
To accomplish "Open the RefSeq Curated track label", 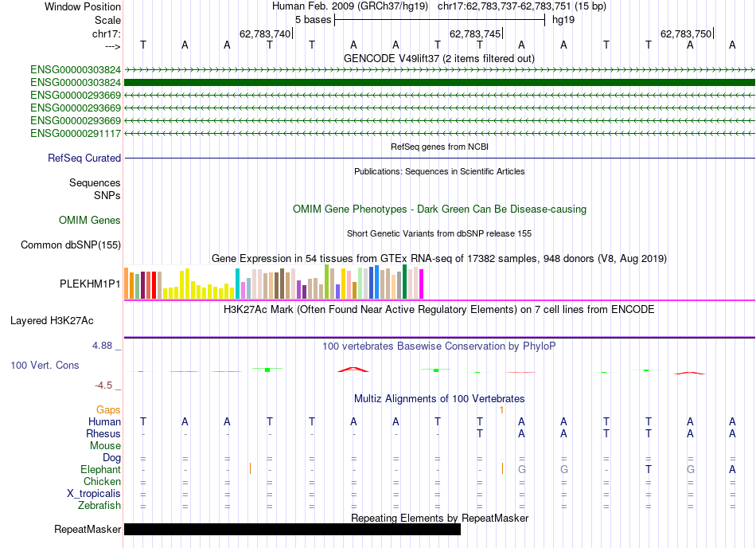I will pos(84,158).
